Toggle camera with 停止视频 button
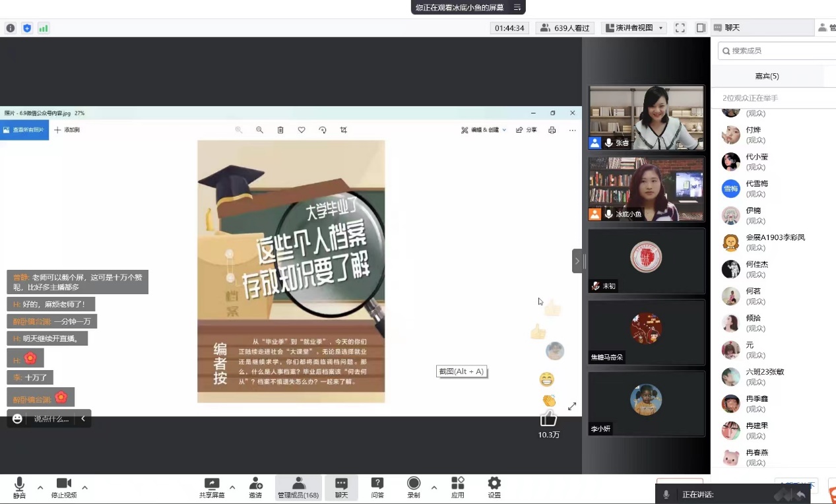 (64, 487)
